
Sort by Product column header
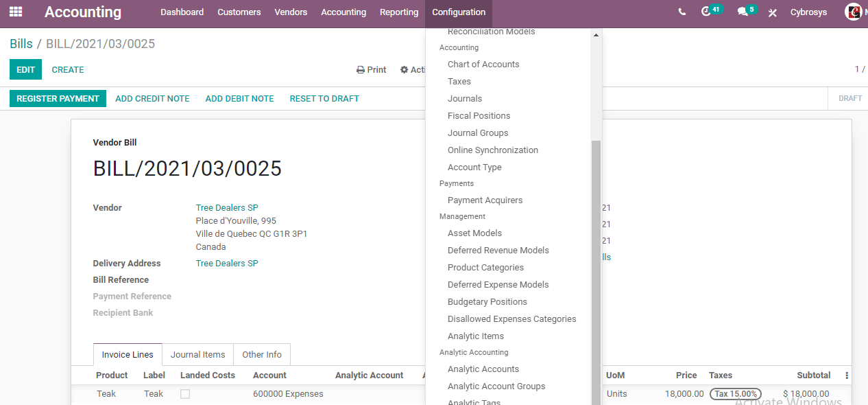[x=112, y=375]
